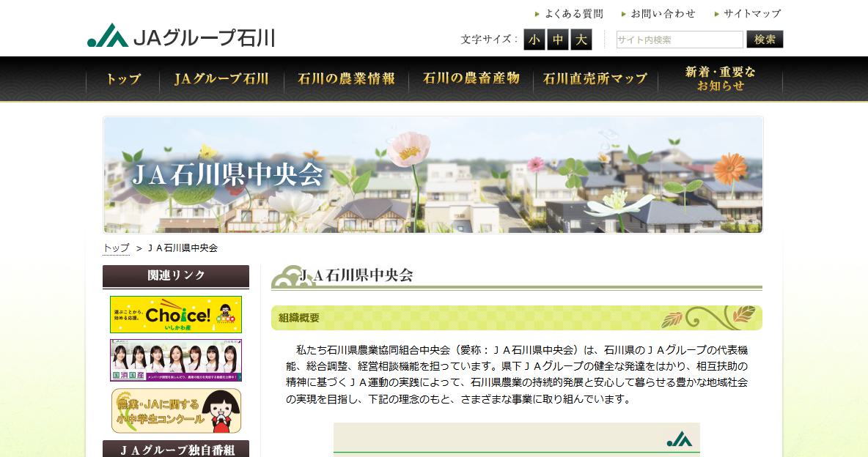
Task: Open JAグループ石川 navigation item
Action: [221, 78]
